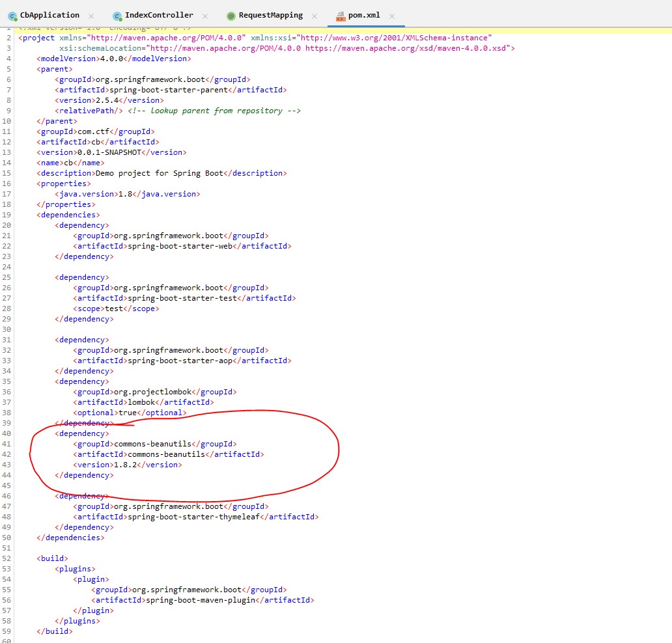Click line number 40 in the gutter
This screenshot has width=672, height=643.
7,433
